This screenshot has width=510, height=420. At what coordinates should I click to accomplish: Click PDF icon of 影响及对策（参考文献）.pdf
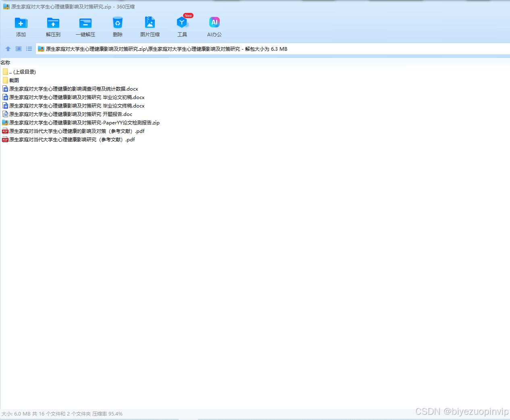(x=5, y=131)
